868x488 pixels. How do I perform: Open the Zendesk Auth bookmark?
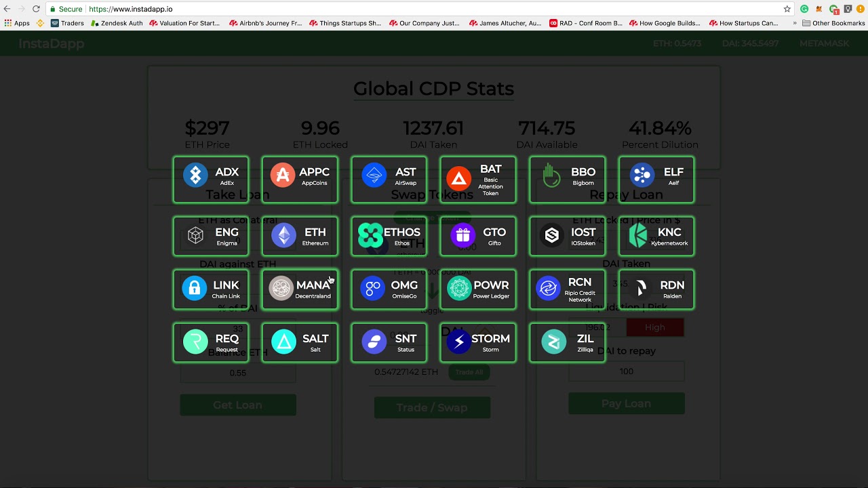[x=117, y=23]
